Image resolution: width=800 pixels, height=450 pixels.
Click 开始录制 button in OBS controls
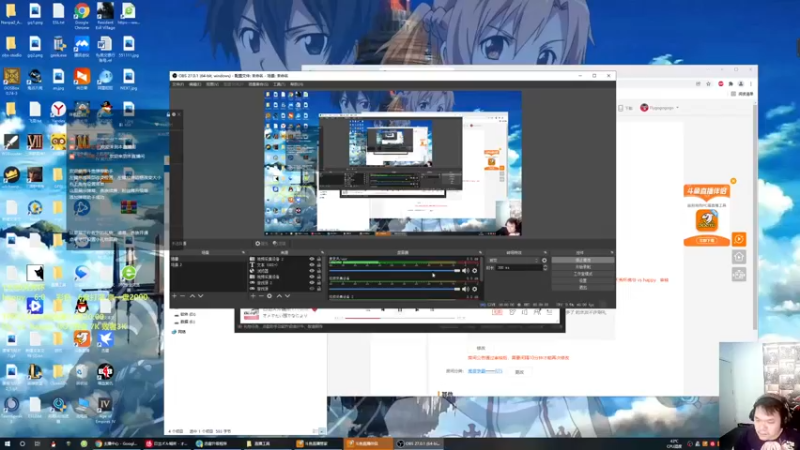pos(583,267)
